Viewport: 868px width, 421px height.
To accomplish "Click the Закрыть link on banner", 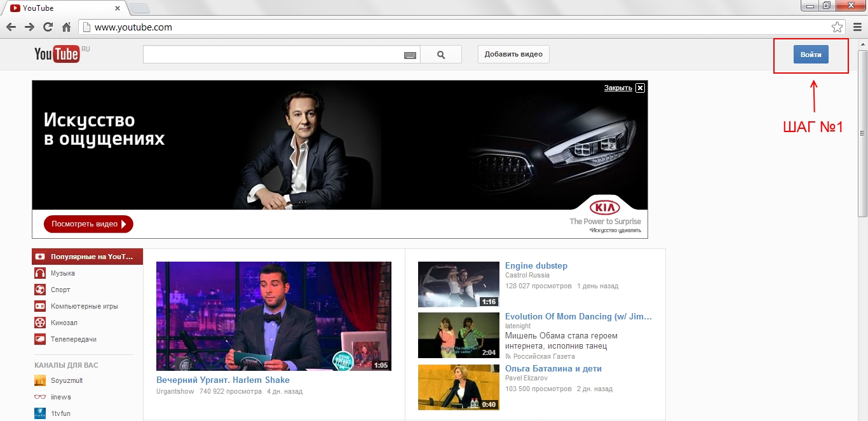I will coord(618,88).
